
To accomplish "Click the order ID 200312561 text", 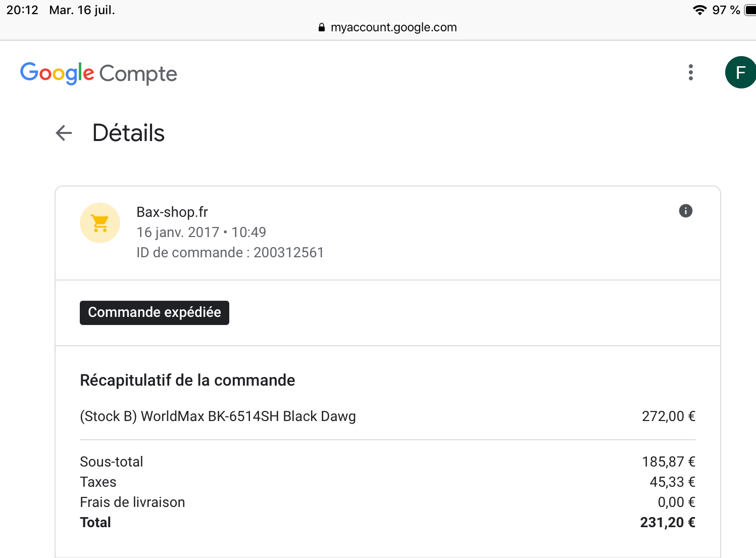I will click(288, 253).
